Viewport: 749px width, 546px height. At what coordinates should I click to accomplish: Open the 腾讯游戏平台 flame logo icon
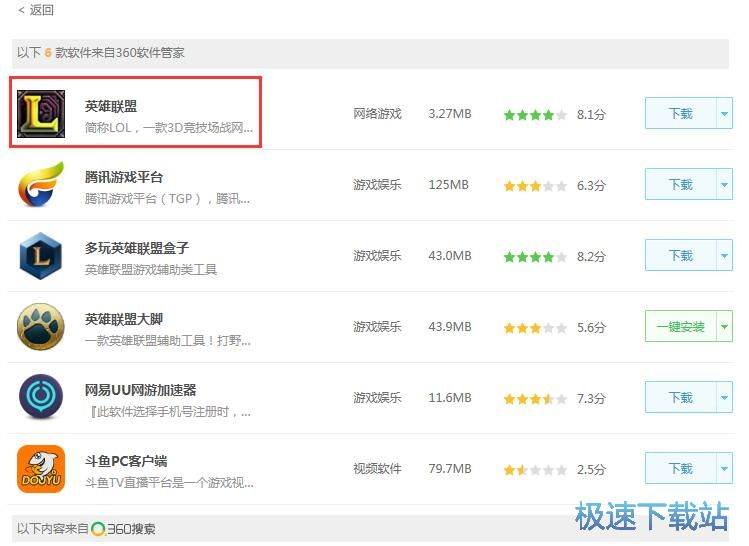41,184
